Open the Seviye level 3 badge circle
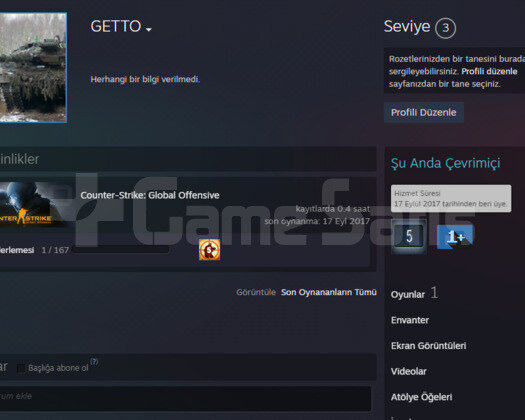525x420 pixels. (x=445, y=28)
